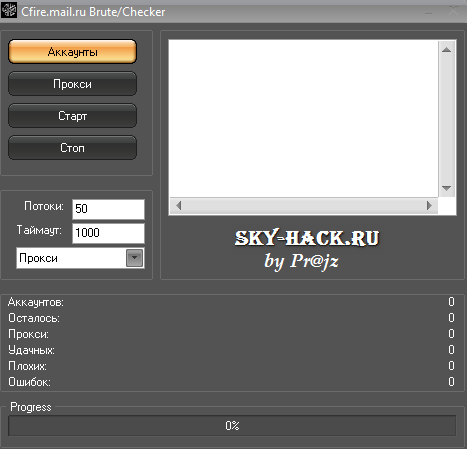
Task: Click the scroll right arrow in results box
Action: click(429, 206)
